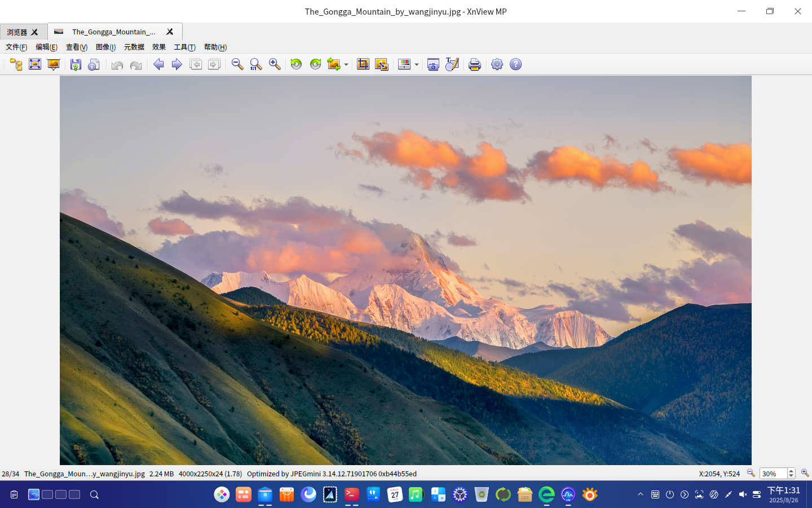Click the Undo arrow in toolbar
The height and width of the screenshot is (508, 812).
click(x=117, y=65)
